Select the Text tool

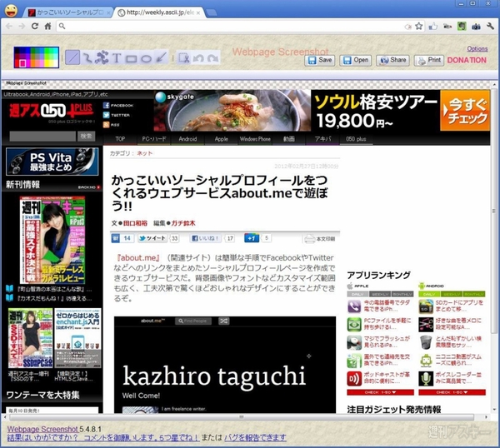click(x=117, y=57)
